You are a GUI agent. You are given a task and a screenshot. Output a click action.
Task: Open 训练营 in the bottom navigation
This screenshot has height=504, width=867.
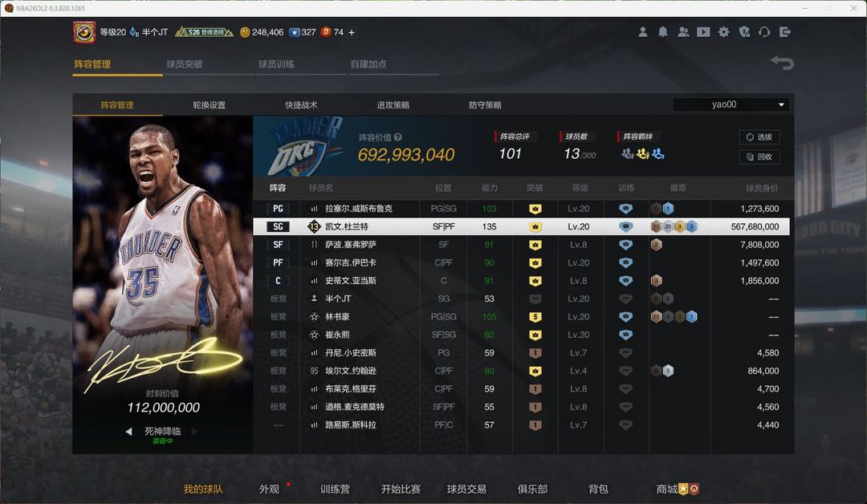(335, 489)
